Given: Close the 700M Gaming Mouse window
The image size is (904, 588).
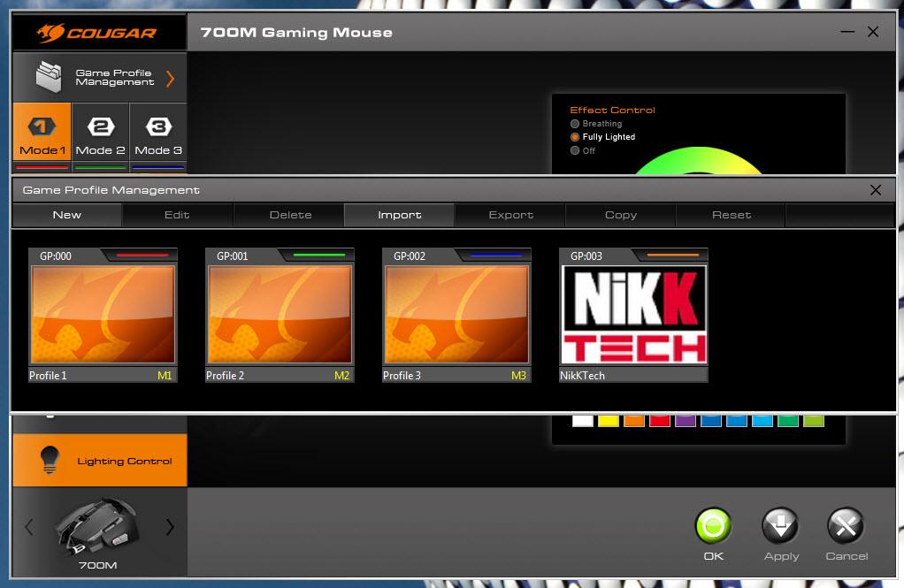Looking at the screenshot, I should pos(873,33).
